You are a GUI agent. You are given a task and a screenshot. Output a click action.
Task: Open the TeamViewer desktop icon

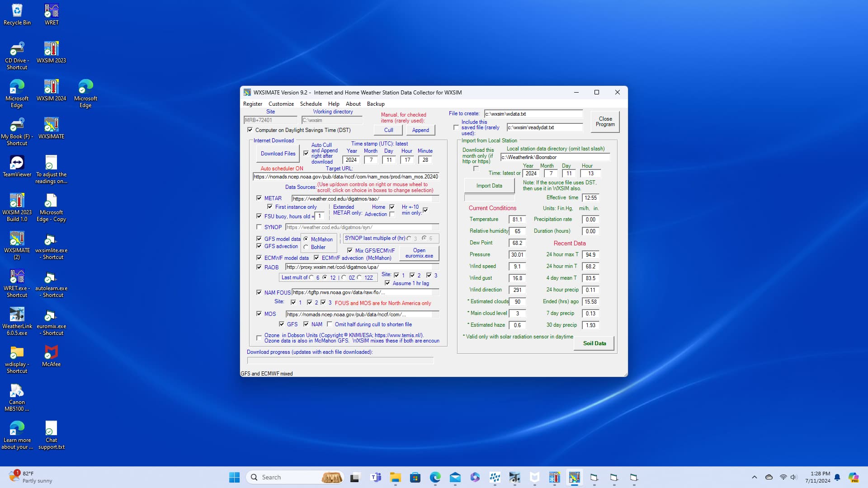[x=17, y=166]
